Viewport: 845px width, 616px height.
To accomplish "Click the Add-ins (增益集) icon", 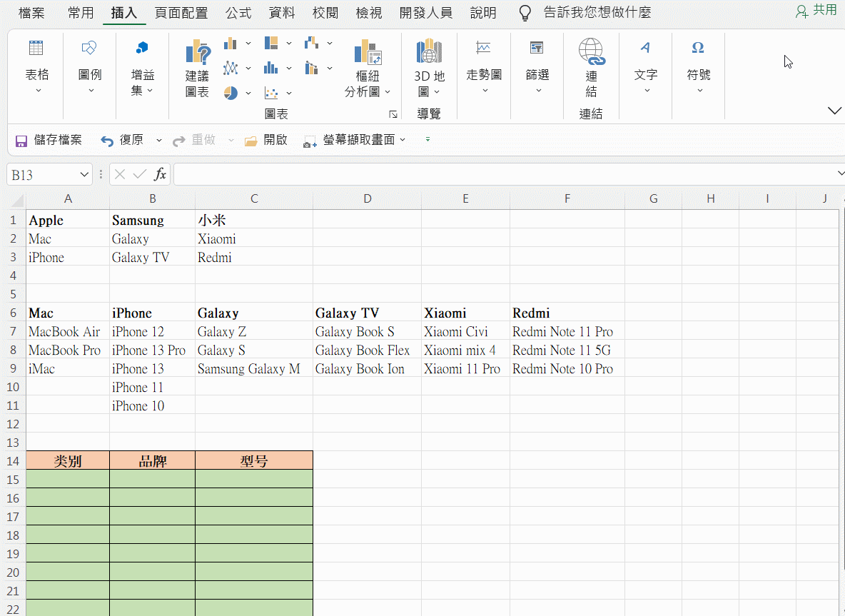I will (142, 49).
